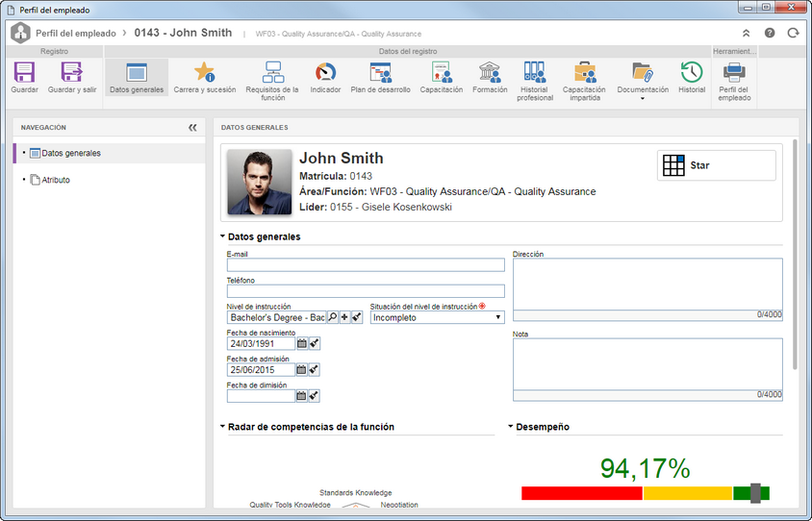This screenshot has height=521, width=812.
Task: Click the 94,17% performance value
Action: pos(646,468)
